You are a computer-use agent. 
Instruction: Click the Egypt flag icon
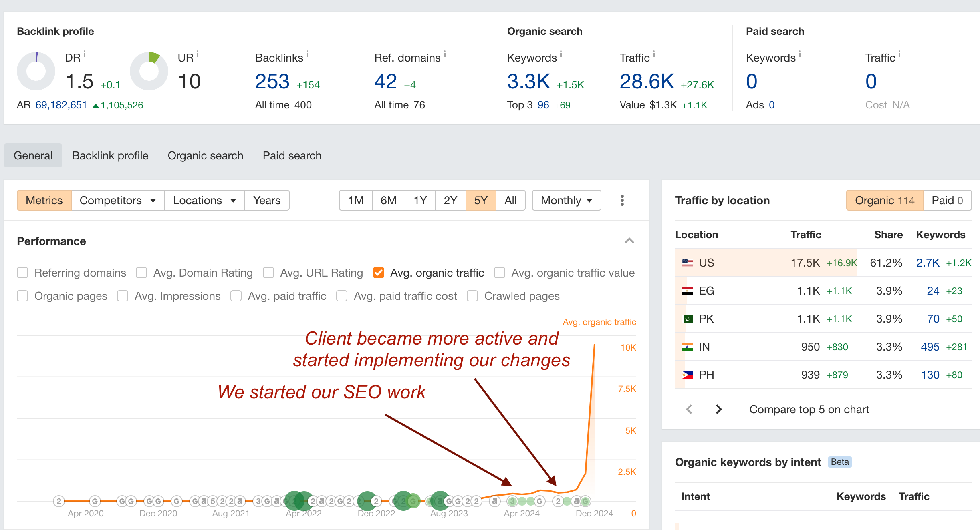[687, 291]
